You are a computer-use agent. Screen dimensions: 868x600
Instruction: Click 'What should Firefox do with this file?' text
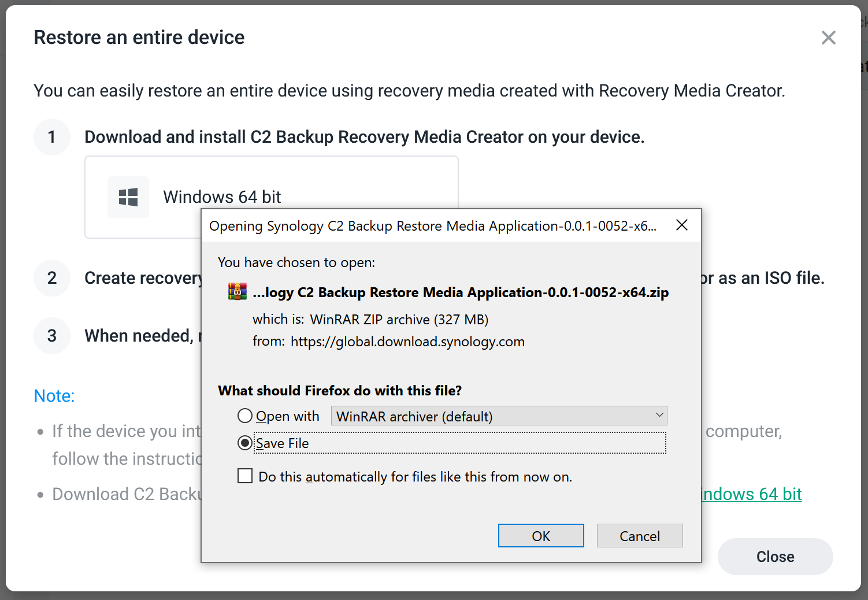[340, 391]
